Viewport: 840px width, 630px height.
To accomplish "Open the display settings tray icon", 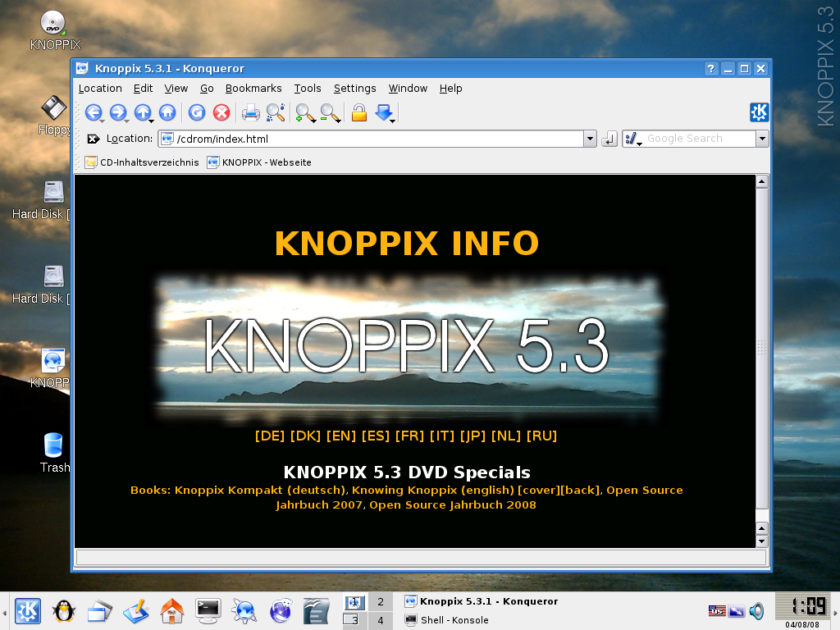I will click(737, 610).
